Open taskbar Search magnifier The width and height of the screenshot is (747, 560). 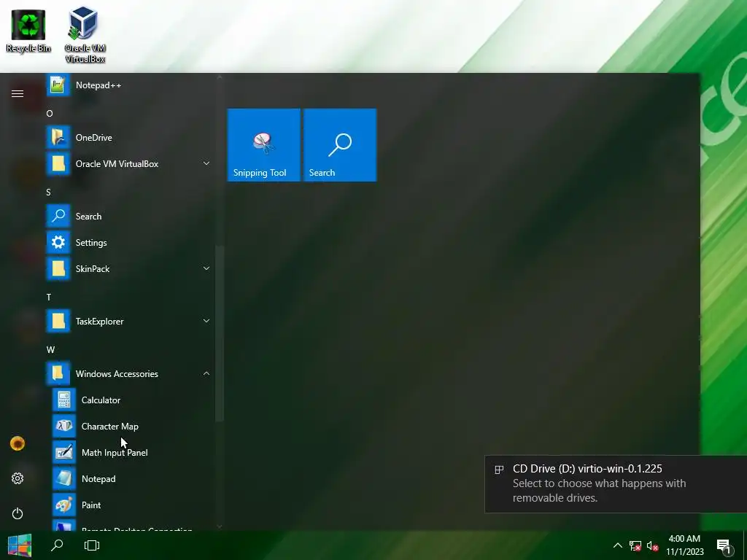57,545
